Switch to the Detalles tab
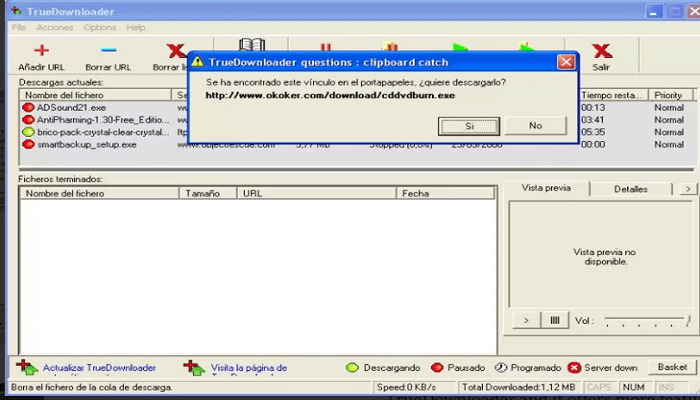The image size is (700, 400). [x=631, y=189]
